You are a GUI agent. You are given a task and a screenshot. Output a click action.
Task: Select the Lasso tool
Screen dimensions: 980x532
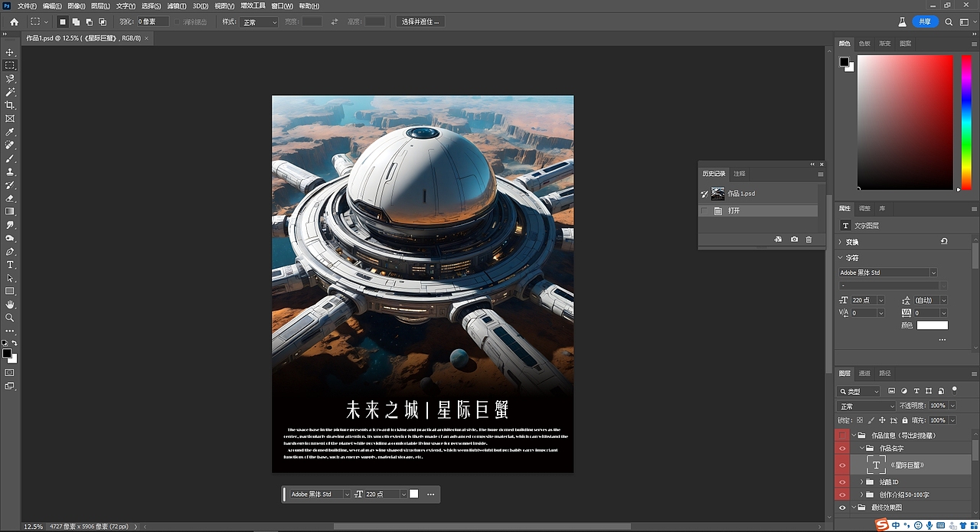coord(10,79)
